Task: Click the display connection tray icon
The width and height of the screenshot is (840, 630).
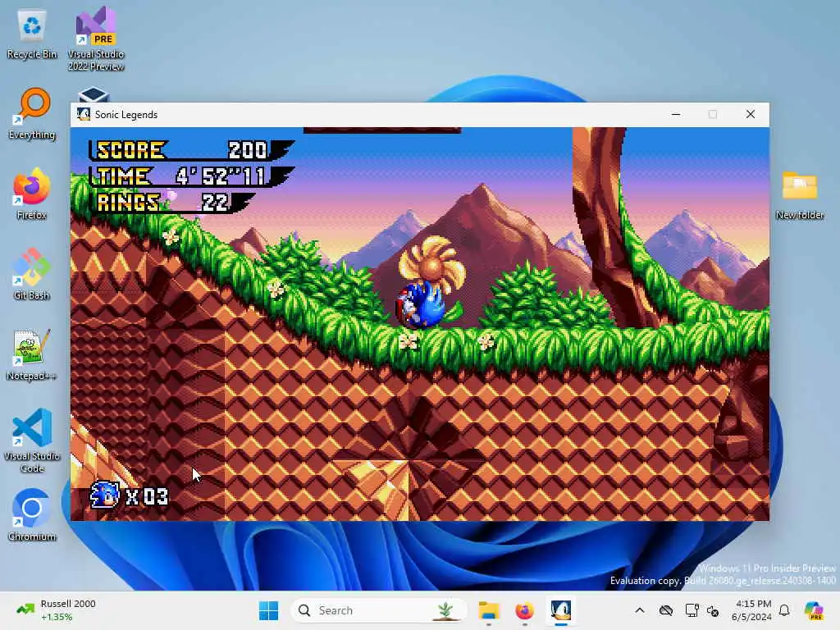Action: point(692,610)
